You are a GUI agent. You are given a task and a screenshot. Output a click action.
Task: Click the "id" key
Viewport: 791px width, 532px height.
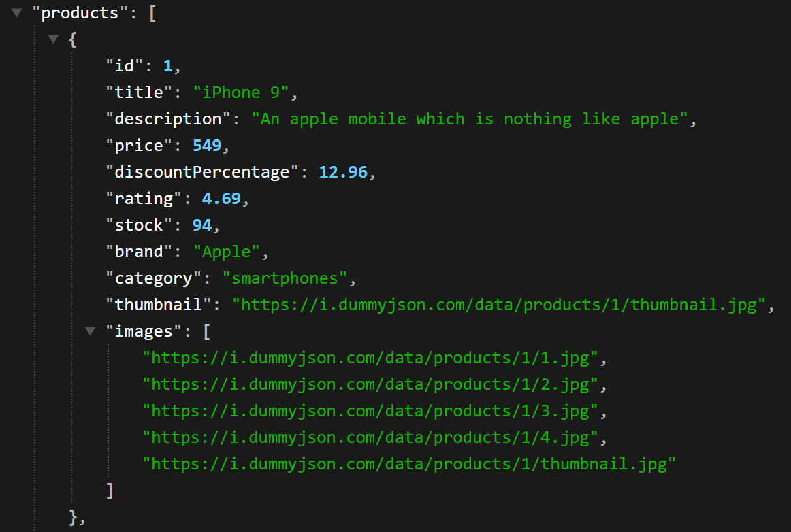(x=124, y=65)
